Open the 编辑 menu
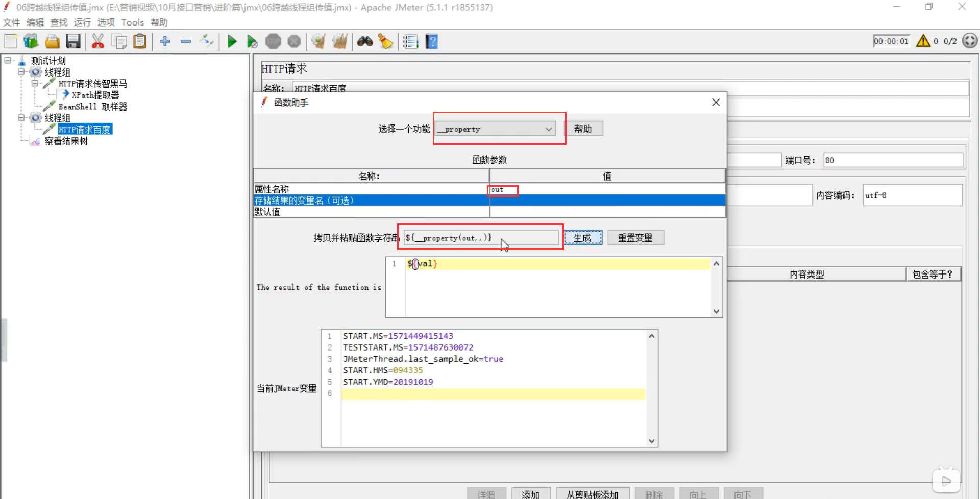 [35, 22]
